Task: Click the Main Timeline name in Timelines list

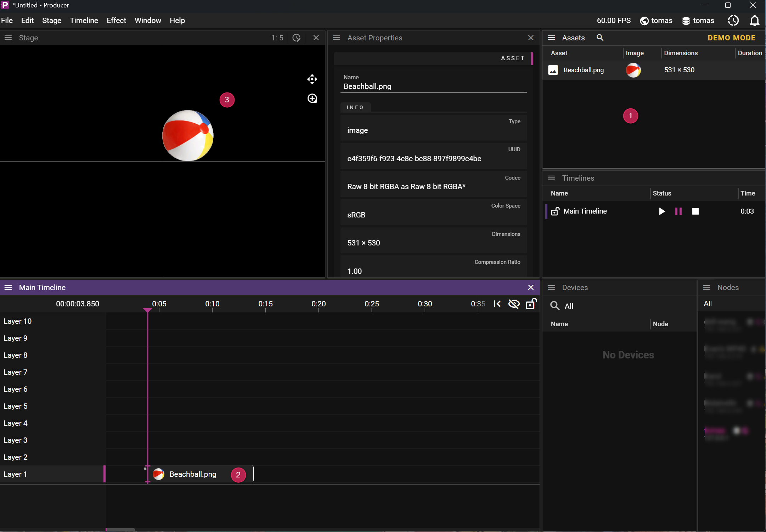Action: pyautogui.click(x=585, y=211)
